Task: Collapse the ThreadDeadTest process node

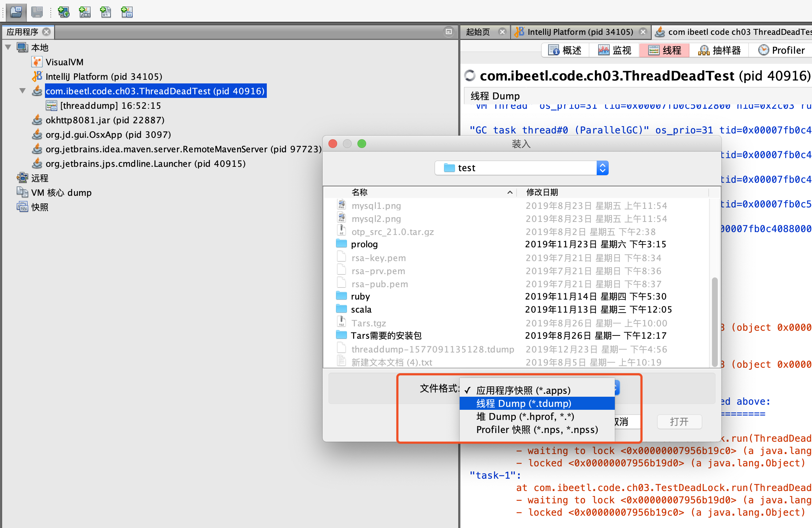Action: (x=22, y=91)
